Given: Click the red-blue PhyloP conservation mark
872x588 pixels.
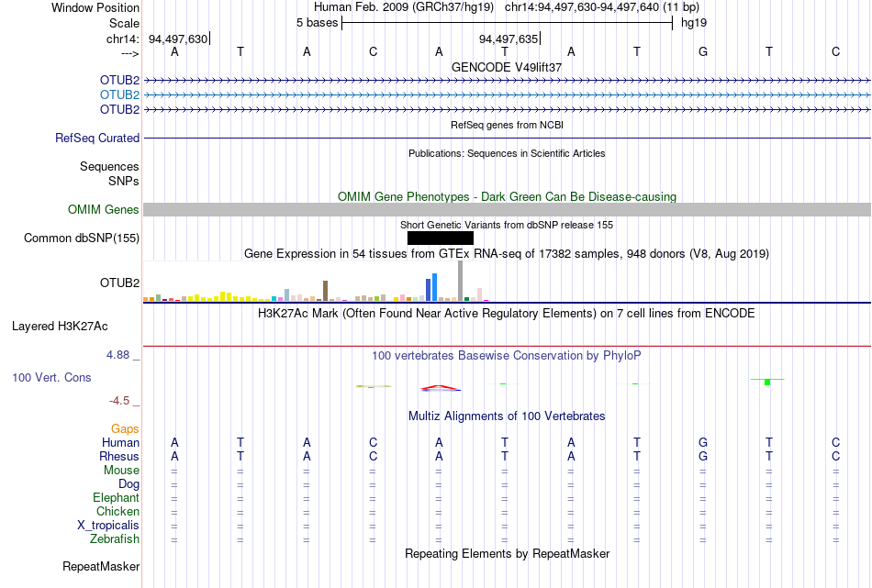Looking at the screenshot, I should tap(441, 388).
